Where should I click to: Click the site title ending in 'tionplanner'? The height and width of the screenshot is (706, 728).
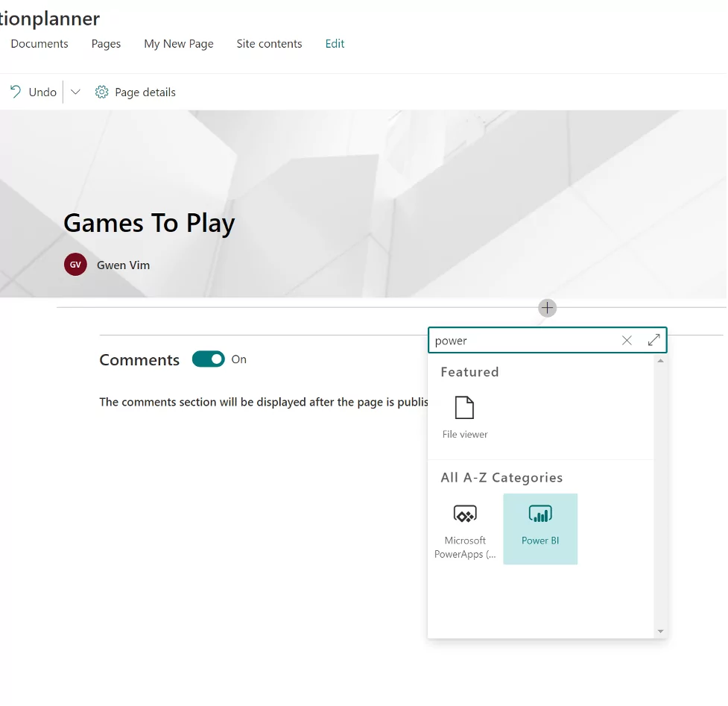tap(50, 19)
